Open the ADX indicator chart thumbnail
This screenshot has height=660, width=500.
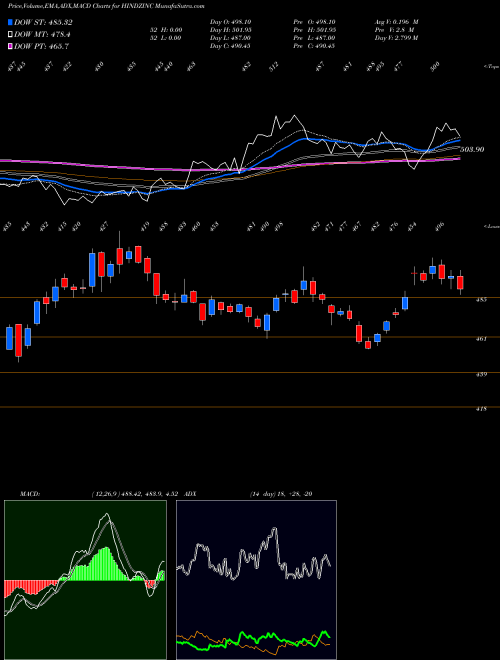pos(256,580)
